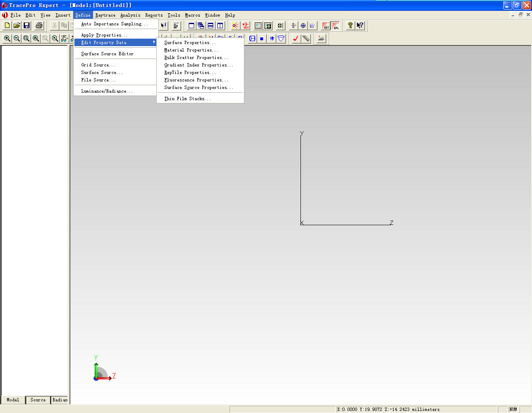Click the Cascade windows icon
This screenshot has height=413, width=532.
[201, 25]
